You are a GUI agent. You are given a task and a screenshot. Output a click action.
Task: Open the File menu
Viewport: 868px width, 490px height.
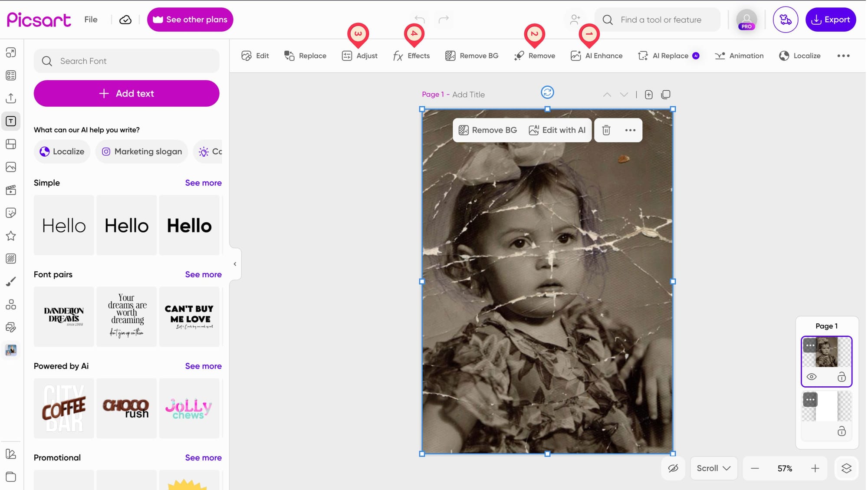click(91, 20)
